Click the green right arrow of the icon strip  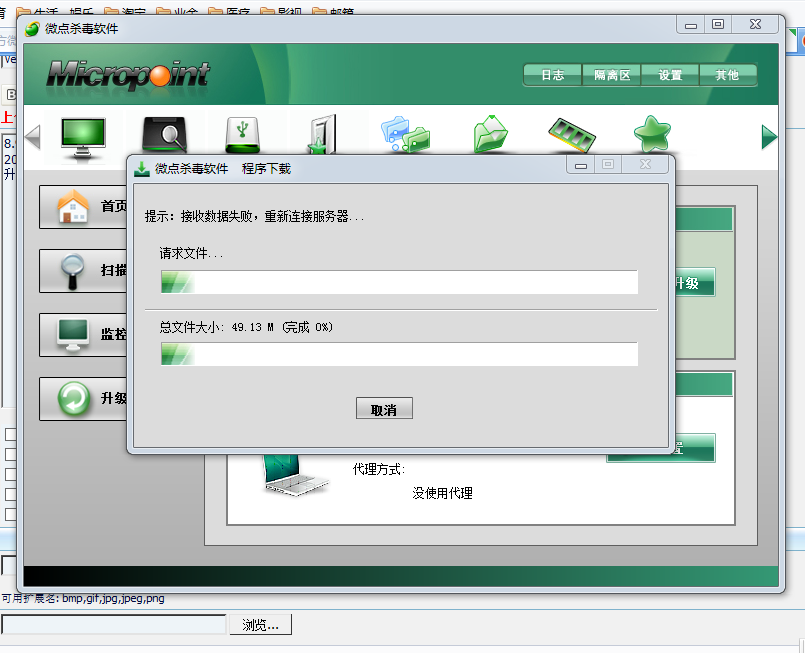[x=769, y=137]
